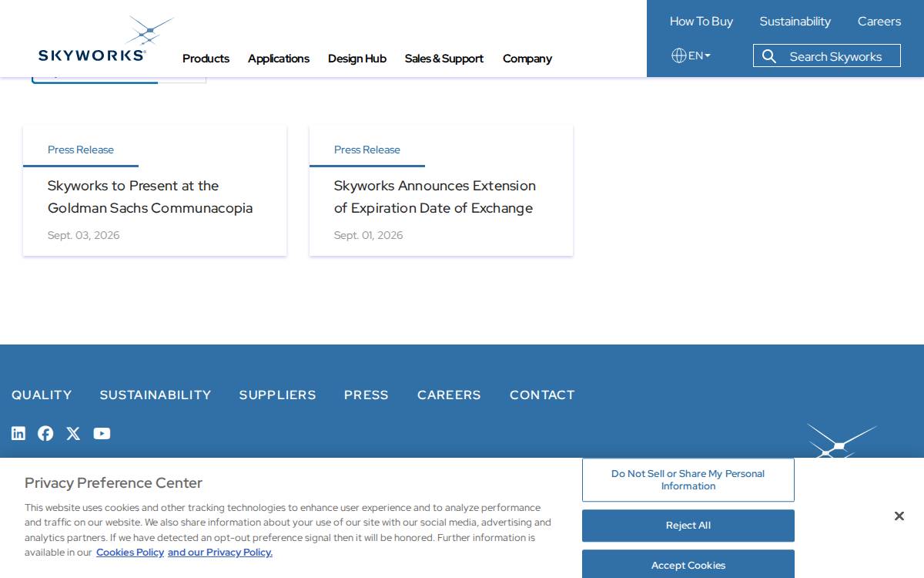Click the globe language icon

click(678, 55)
